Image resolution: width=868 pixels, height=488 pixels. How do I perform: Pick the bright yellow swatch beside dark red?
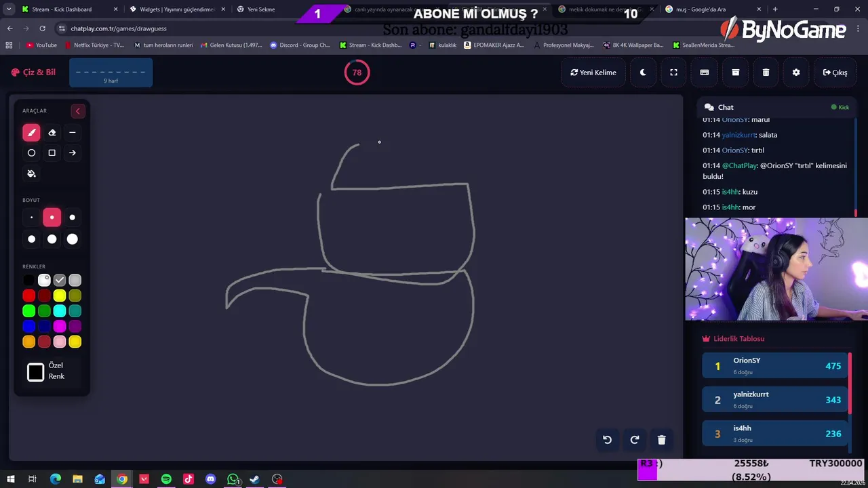tap(60, 296)
